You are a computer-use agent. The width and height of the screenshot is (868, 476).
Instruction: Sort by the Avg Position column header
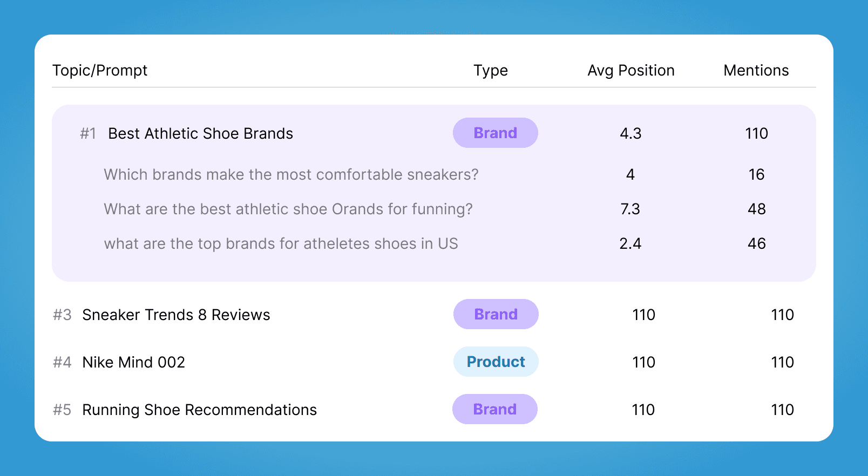coord(630,70)
